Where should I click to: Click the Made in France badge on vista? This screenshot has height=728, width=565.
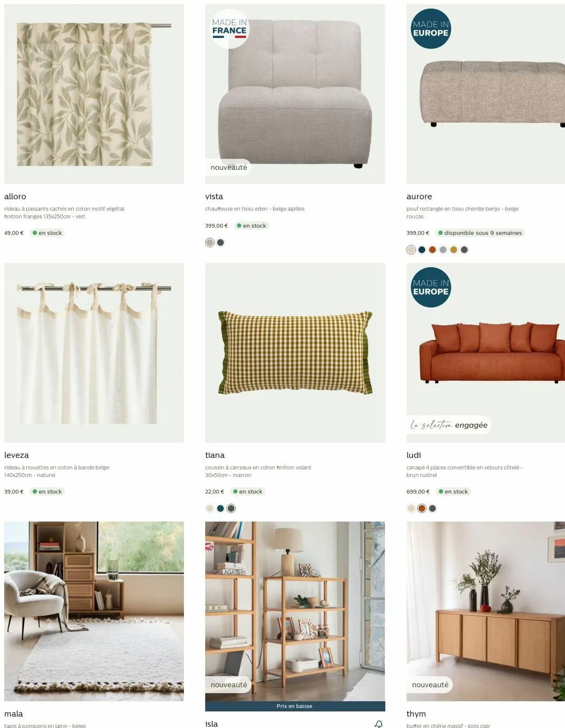[230, 28]
